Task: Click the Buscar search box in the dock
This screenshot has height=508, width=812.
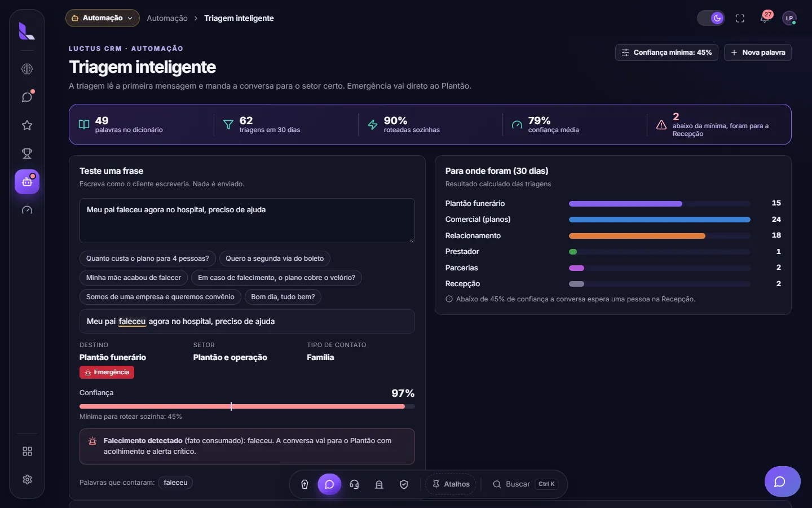Action: click(x=524, y=484)
